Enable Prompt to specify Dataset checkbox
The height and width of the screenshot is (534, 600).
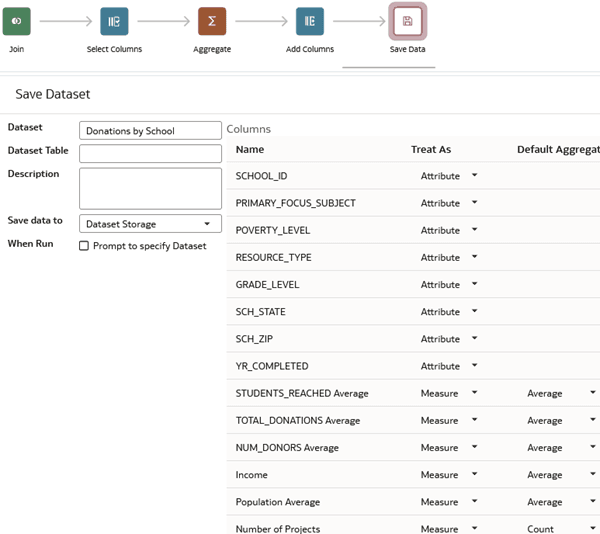click(x=84, y=246)
